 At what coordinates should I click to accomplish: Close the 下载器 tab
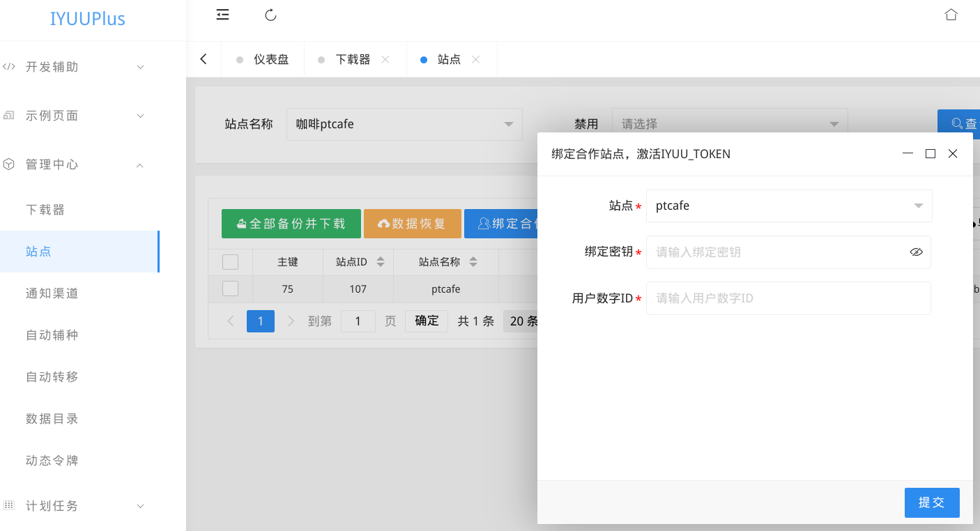tap(385, 59)
